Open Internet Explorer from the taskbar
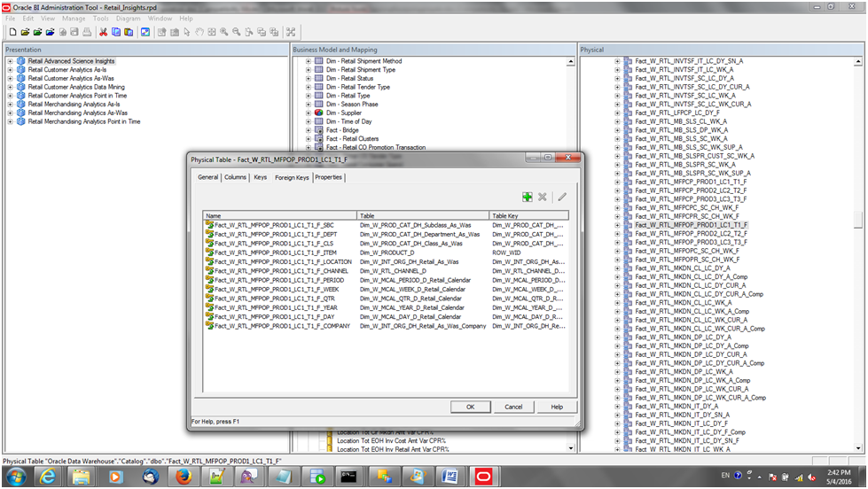Screen dimensions: 868x489 click(48, 477)
